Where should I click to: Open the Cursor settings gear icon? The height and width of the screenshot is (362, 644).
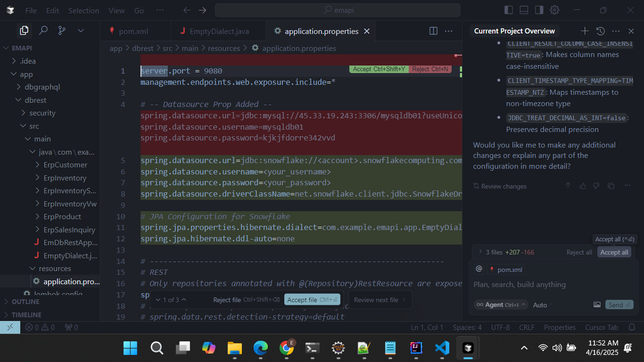pyautogui.click(x=554, y=10)
